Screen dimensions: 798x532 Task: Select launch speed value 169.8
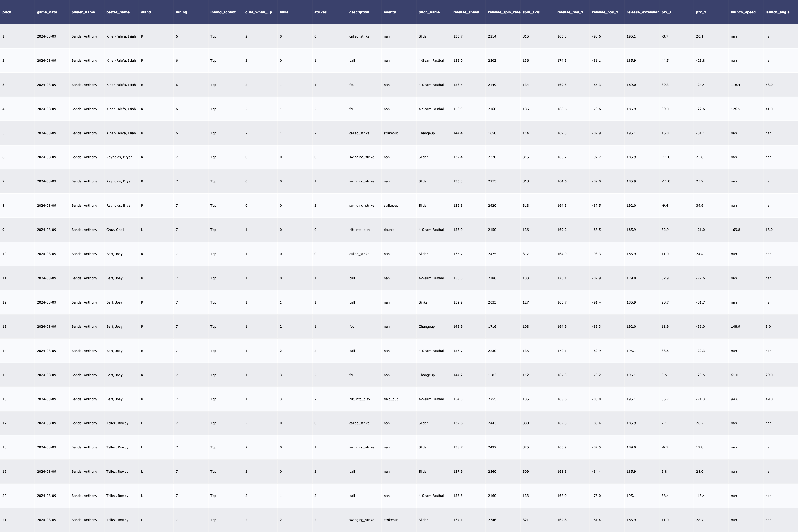735,230
